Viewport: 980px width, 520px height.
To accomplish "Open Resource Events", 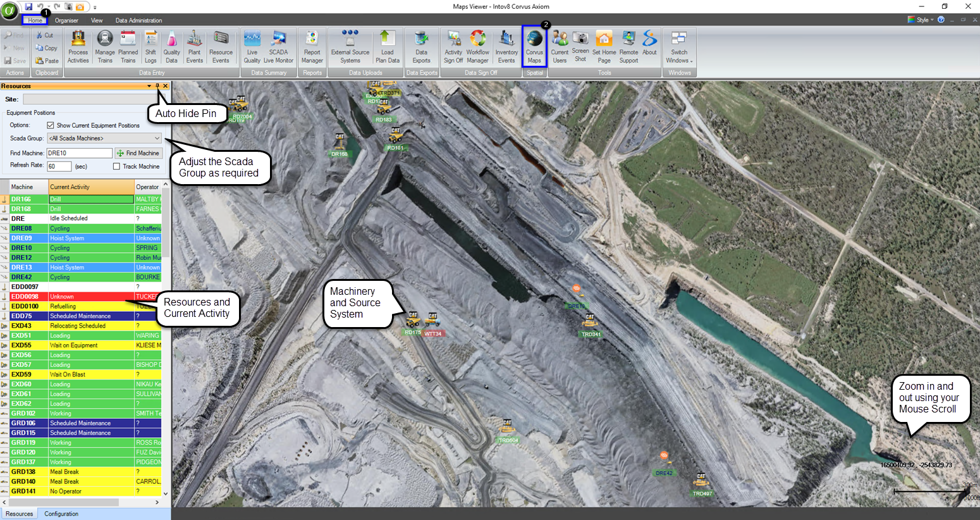I will click(221, 47).
